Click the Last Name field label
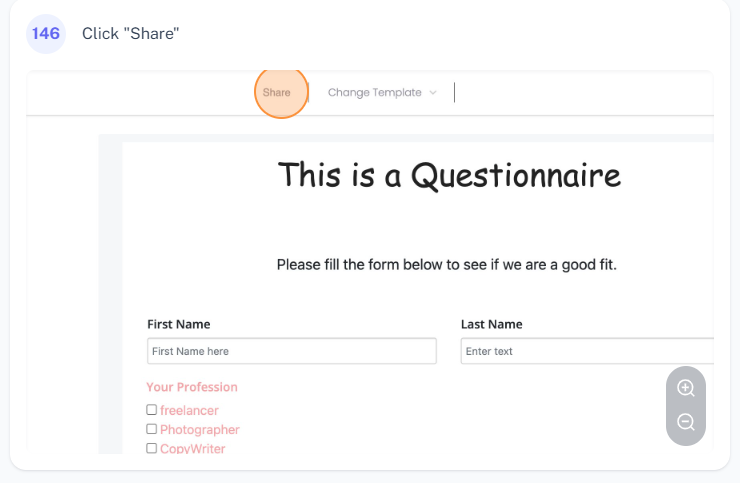The image size is (740, 483). coord(491,324)
